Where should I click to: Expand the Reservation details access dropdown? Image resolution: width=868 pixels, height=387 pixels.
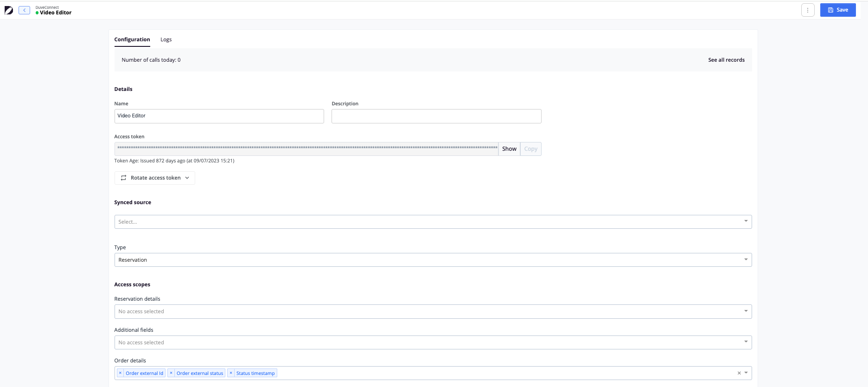coord(433,311)
